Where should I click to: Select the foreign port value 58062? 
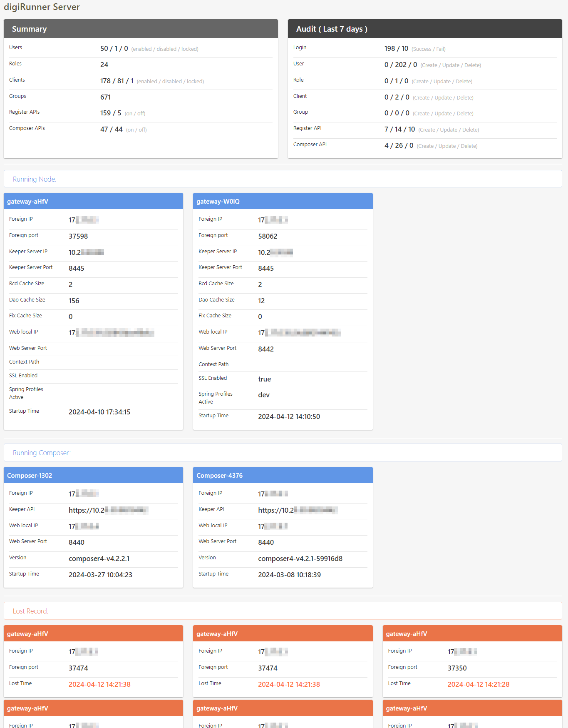tap(268, 236)
